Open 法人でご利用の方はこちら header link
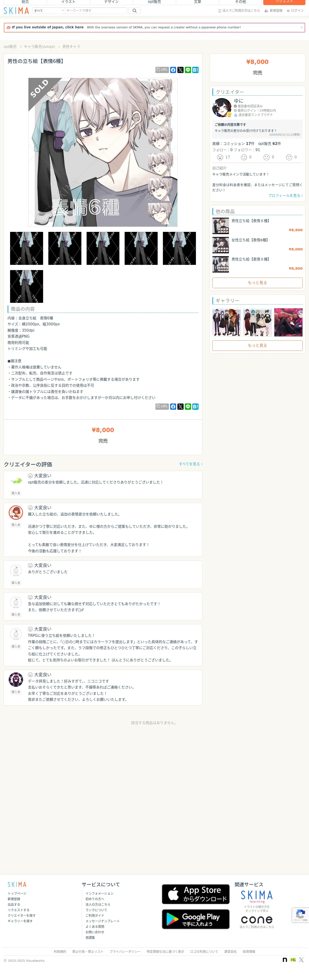The width and height of the screenshot is (309, 980). point(239,11)
